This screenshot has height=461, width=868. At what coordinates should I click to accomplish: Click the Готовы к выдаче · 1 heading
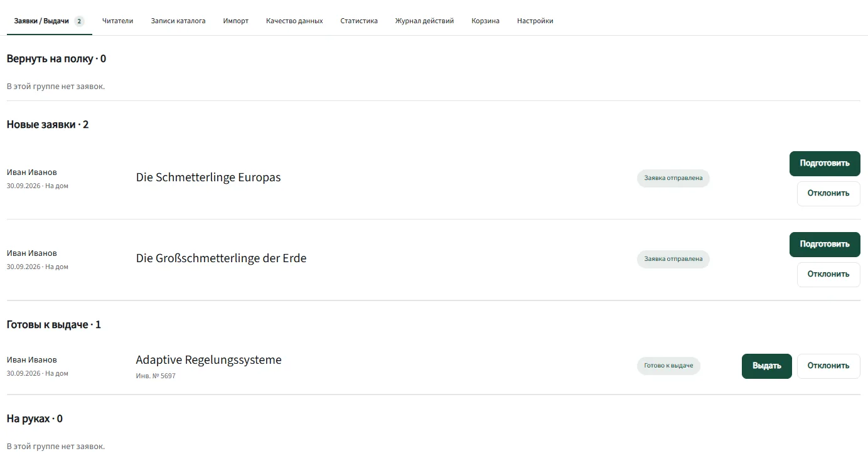[54, 325]
